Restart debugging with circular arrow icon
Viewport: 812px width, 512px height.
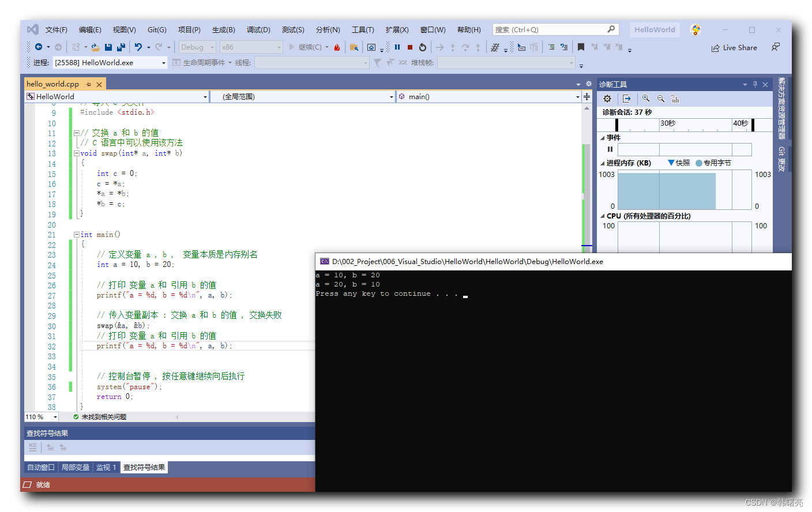tap(423, 47)
